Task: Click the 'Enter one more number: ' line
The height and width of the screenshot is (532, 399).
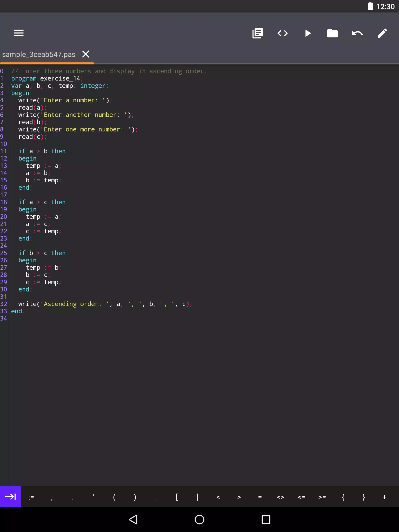Action: click(78, 129)
